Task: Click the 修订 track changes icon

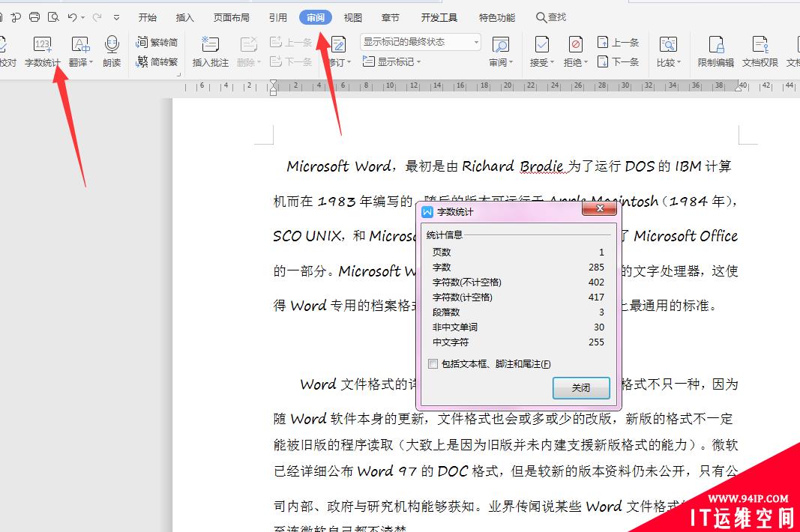Action: (338, 45)
